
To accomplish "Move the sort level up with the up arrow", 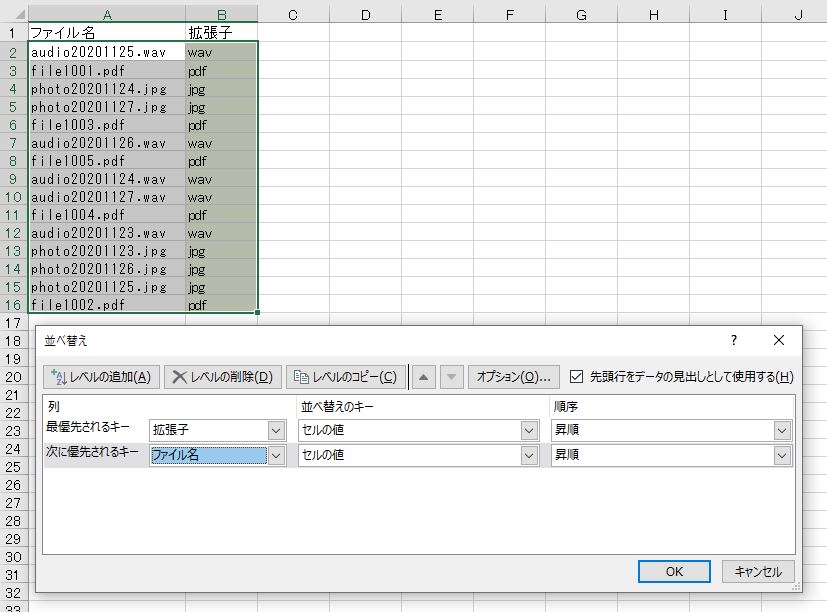I will [x=424, y=377].
